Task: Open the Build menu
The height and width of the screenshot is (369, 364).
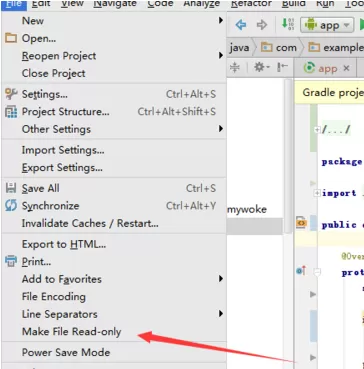Action: tap(294, 4)
